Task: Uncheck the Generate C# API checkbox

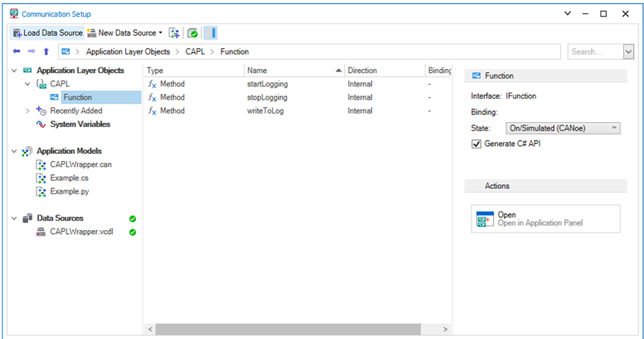Action: [476, 143]
